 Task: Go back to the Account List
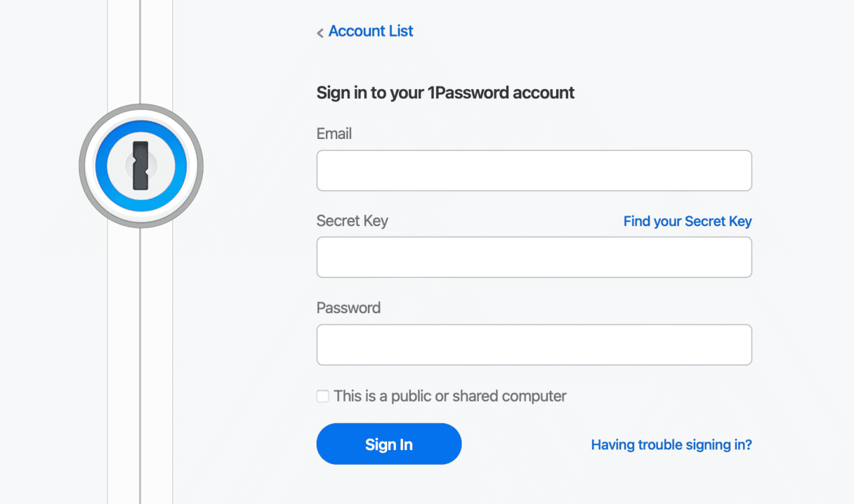(371, 32)
